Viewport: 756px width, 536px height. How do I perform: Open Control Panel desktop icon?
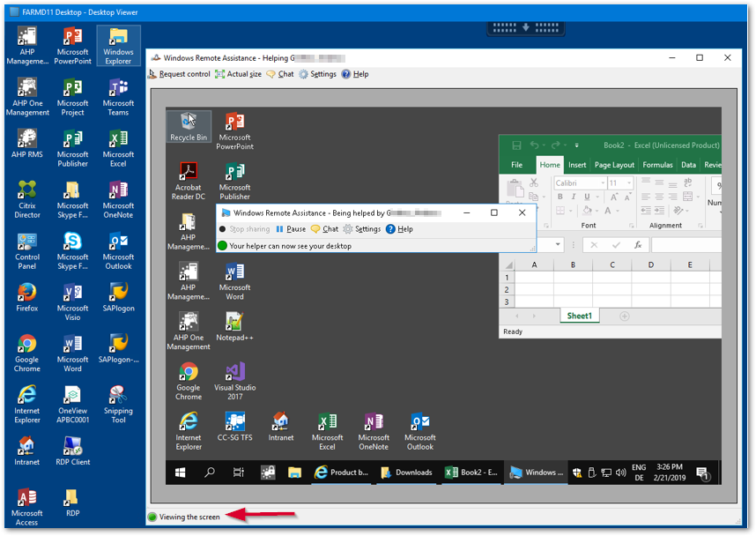pos(27,251)
